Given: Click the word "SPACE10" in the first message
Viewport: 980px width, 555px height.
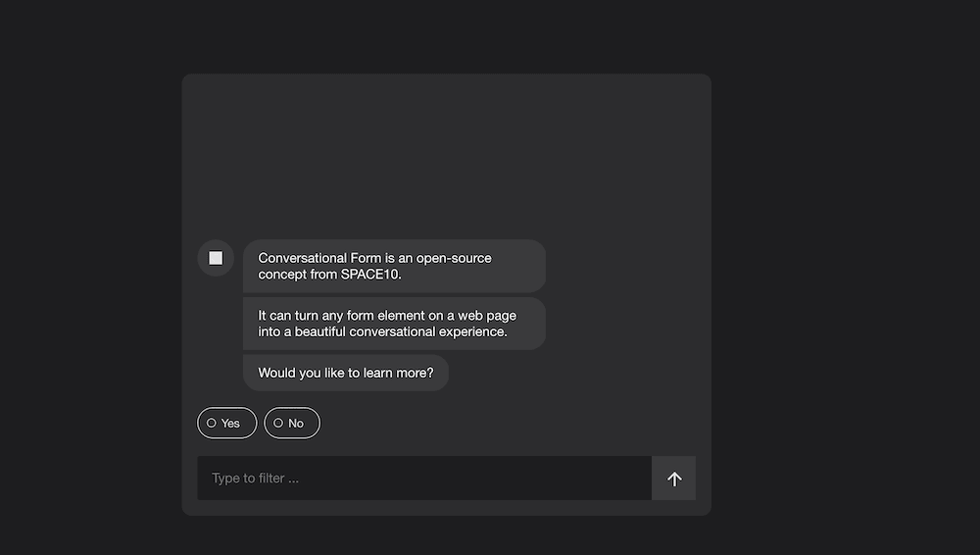Looking at the screenshot, I should pos(369,274).
